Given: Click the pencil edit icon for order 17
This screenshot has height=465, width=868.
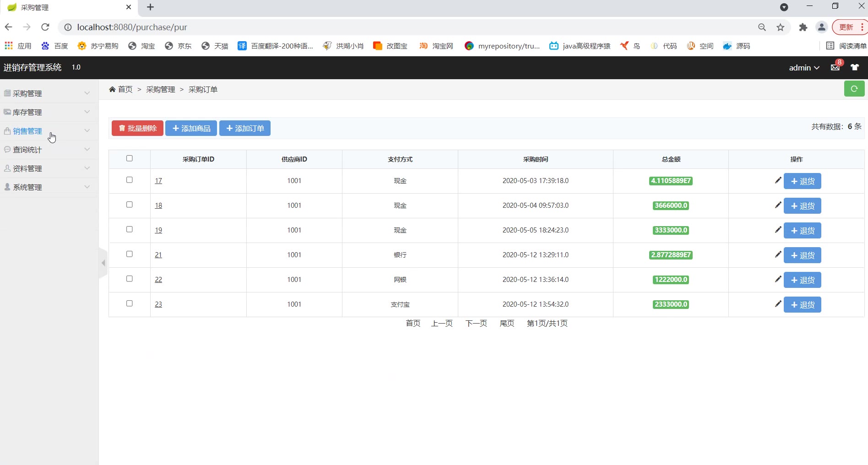Looking at the screenshot, I should coord(777,180).
